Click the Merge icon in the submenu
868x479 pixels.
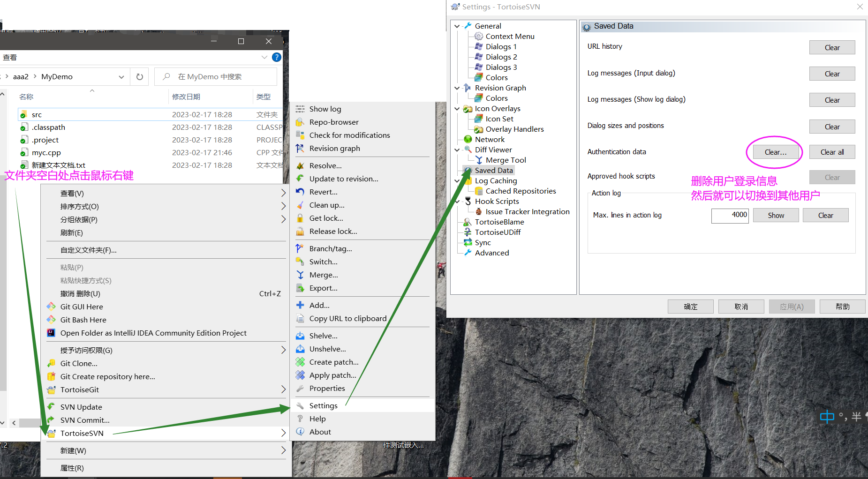300,275
